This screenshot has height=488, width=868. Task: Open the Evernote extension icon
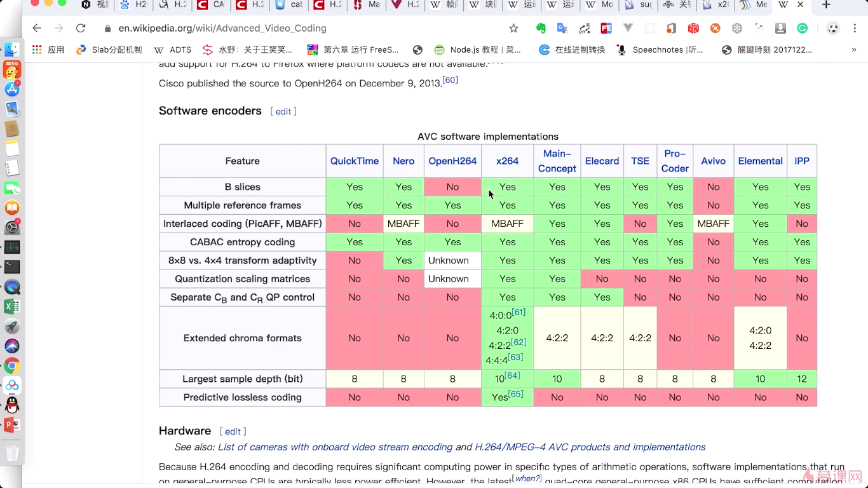[x=541, y=28]
